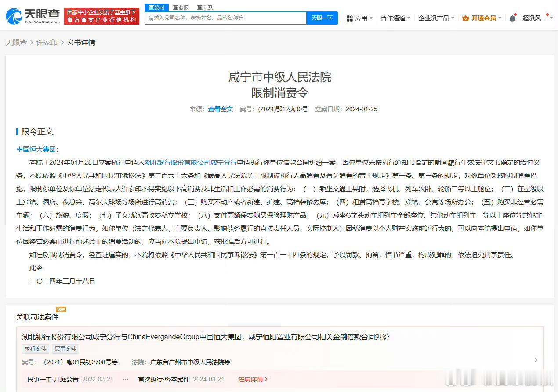This screenshot has width=558, height=392.
Task: Expand the 合作通道 dropdown
Action: point(395,18)
